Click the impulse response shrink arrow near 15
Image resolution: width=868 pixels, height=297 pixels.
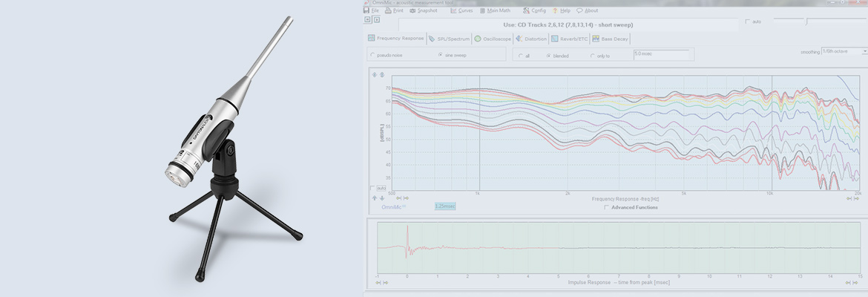[x=847, y=283]
